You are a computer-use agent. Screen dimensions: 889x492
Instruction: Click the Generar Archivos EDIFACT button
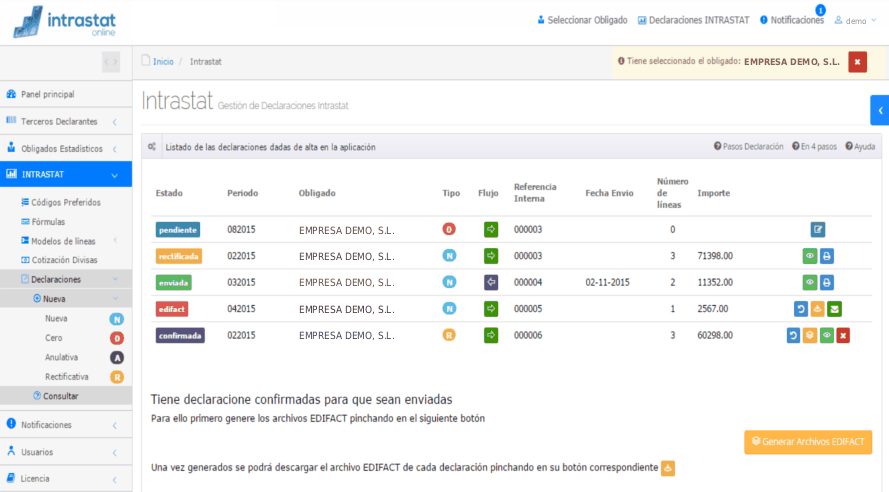coord(808,442)
